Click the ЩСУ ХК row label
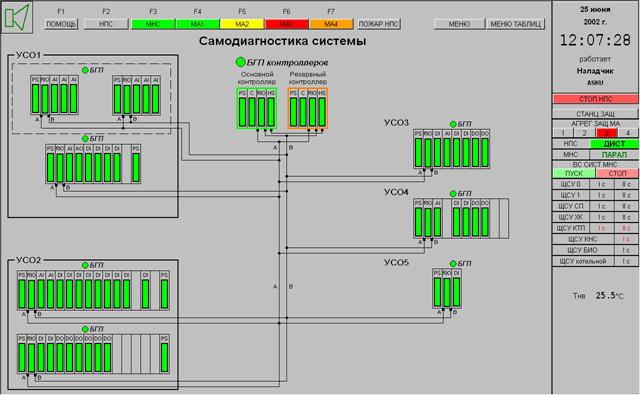Image resolution: width=640 pixels, height=395 pixels. [x=571, y=217]
